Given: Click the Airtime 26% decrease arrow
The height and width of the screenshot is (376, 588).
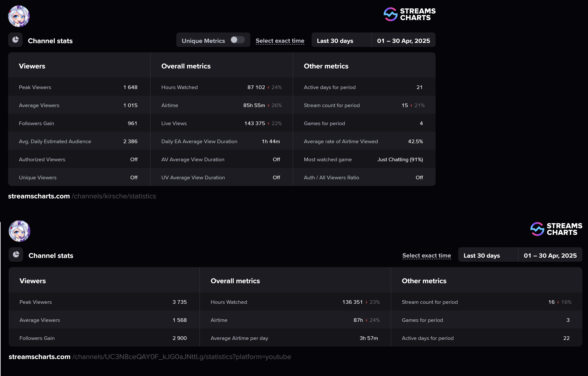Looking at the screenshot, I should 268,106.
